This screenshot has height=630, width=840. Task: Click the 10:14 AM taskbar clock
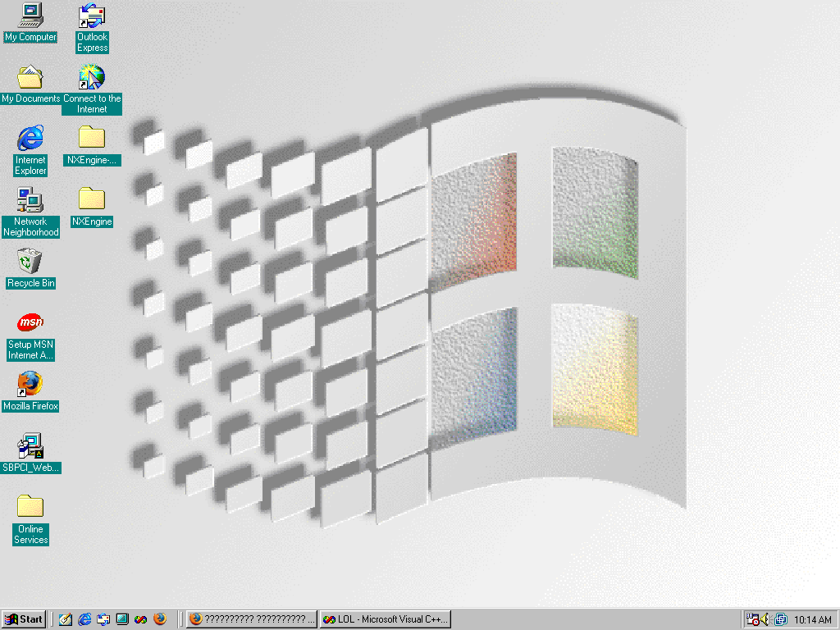813,620
